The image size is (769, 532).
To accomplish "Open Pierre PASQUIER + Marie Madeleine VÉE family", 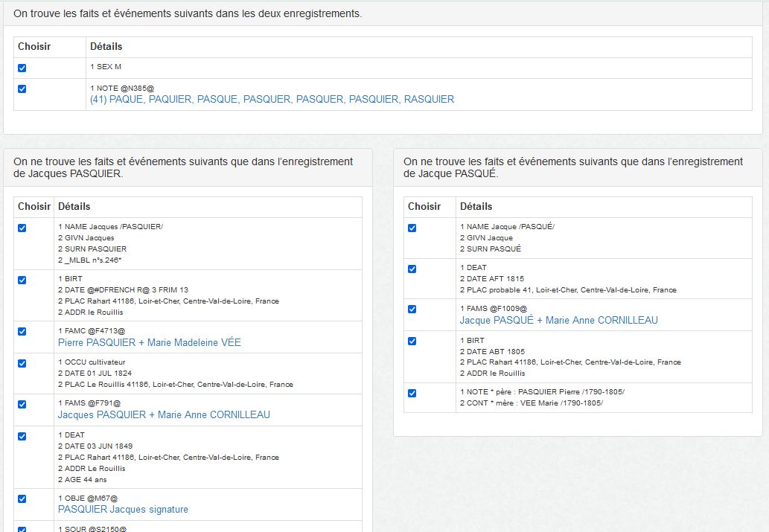I will point(149,343).
